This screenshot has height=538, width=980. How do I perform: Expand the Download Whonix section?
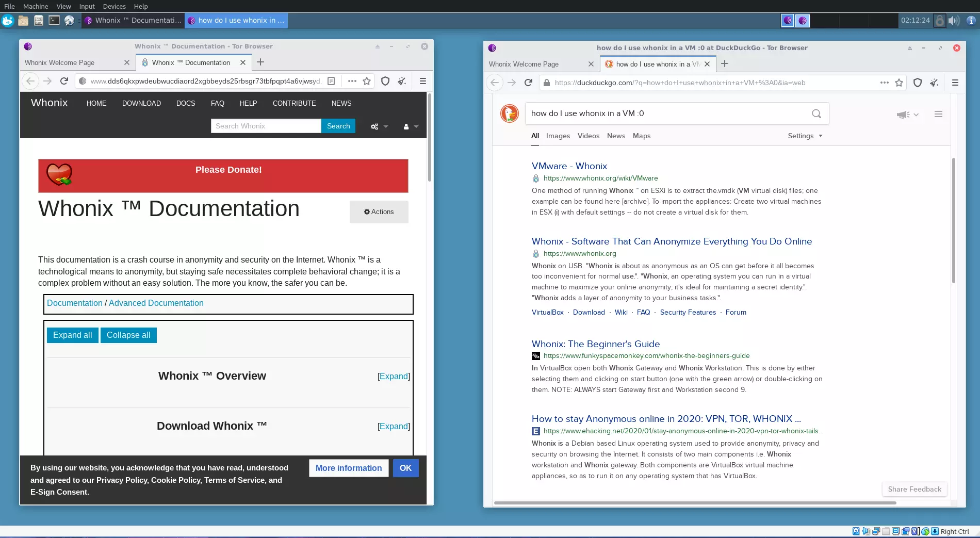(x=394, y=427)
